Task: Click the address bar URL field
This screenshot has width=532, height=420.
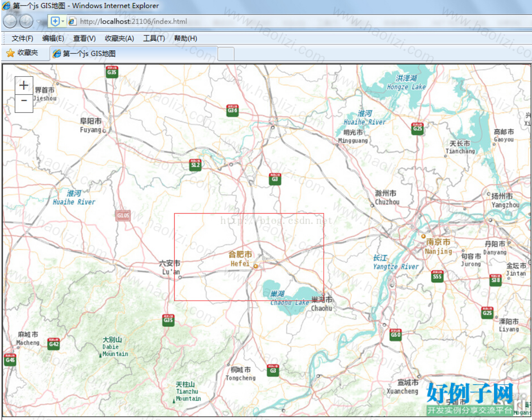Action: 298,21
